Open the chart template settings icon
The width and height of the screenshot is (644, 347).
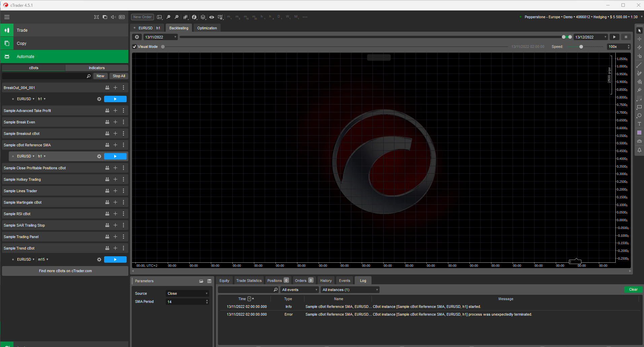(x=220, y=17)
